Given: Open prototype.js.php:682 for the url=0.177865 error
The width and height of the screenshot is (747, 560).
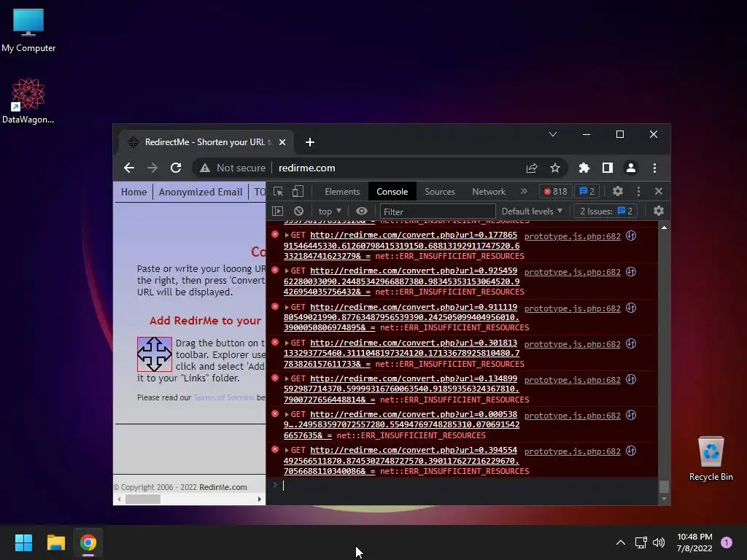Looking at the screenshot, I should (572, 236).
